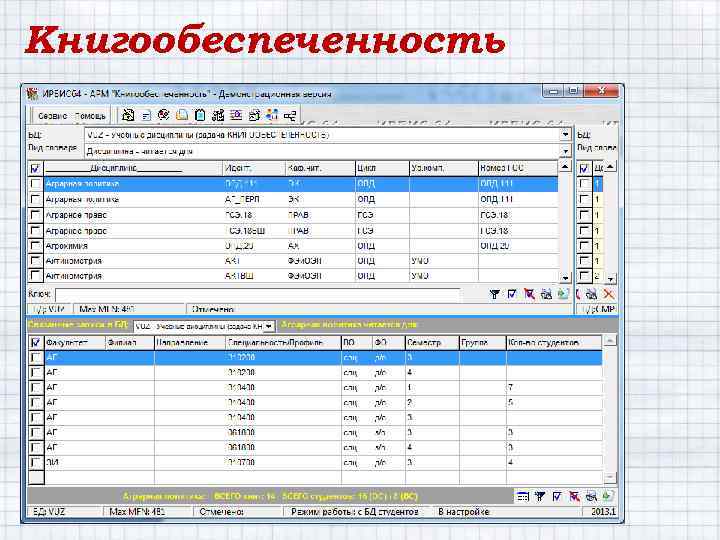The image size is (720, 540).
Task: Click the first main toolbar icon after Помощь
Action: coord(128,115)
